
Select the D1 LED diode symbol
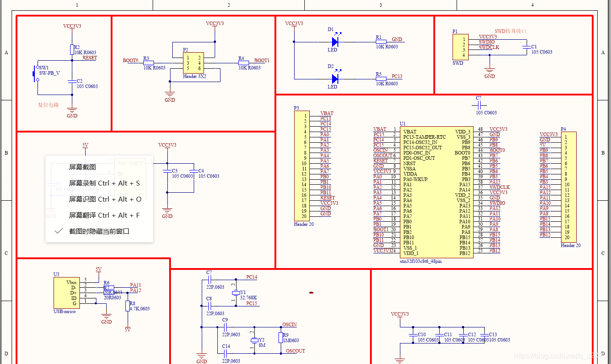click(335, 42)
